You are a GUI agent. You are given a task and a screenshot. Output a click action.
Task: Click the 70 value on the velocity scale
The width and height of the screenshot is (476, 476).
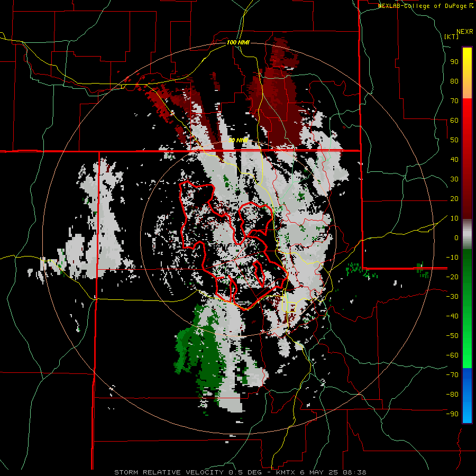(454, 101)
